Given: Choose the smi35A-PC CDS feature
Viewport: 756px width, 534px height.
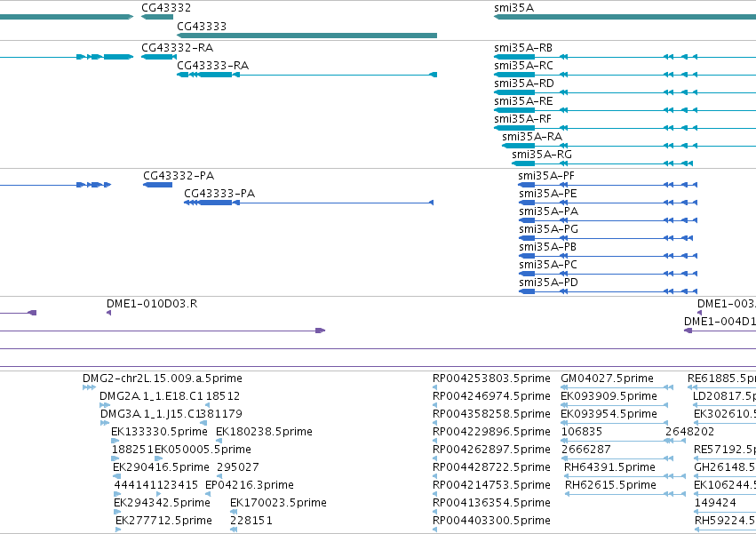Looking at the screenshot, I should coord(548,265).
